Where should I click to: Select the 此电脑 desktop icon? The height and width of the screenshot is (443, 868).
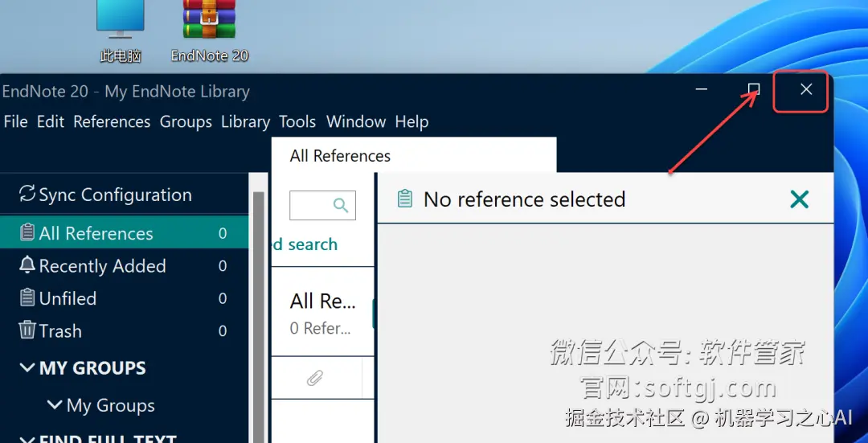(121, 31)
